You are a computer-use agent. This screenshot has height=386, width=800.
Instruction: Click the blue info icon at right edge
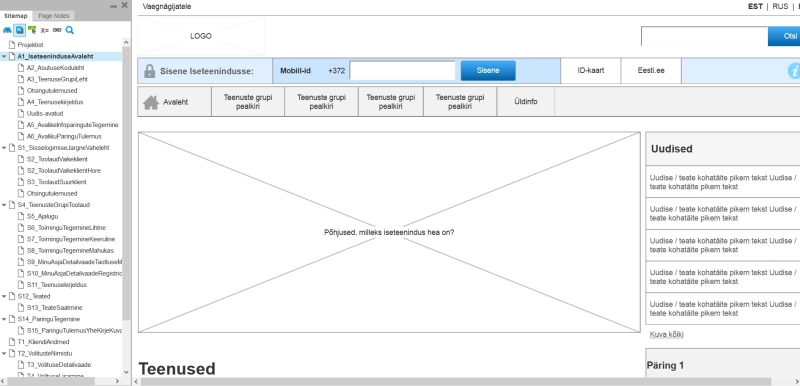point(794,71)
